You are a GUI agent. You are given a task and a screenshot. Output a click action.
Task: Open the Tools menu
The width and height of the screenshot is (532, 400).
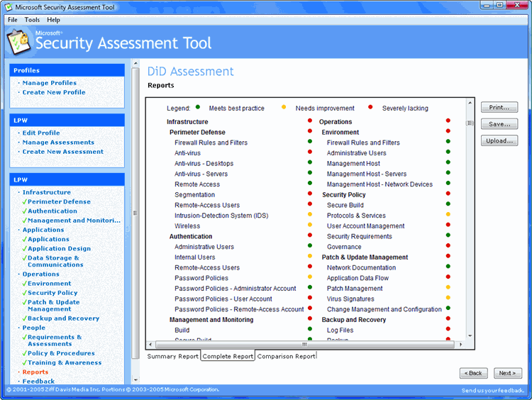32,20
